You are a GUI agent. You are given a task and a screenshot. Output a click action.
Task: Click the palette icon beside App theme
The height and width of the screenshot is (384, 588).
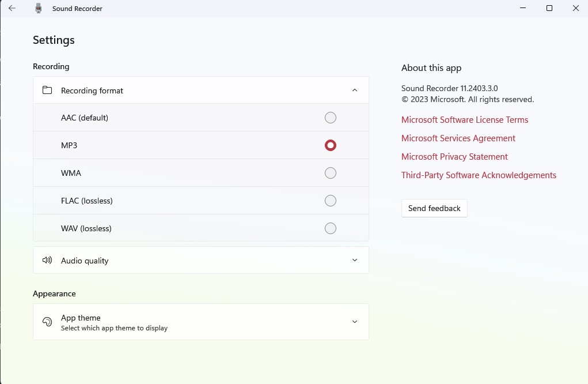47,322
